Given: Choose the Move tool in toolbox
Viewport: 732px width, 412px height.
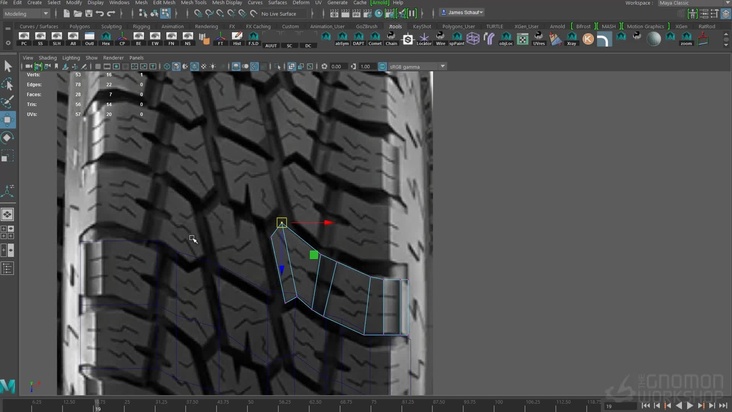Looking at the screenshot, I should (7, 120).
